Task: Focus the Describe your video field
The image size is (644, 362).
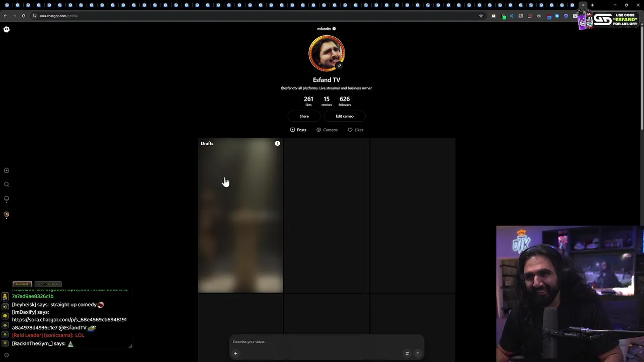Action: pos(326,342)
